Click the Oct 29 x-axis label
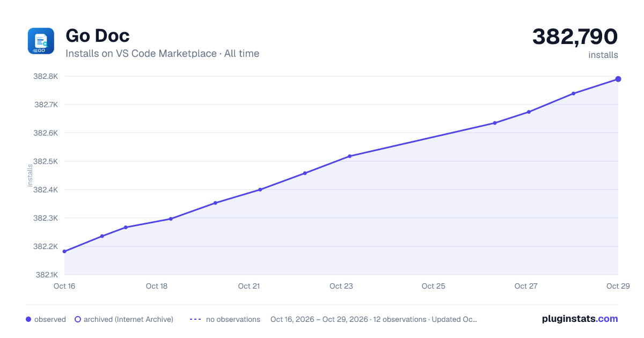The height and width of the screenshot is (338, 644). coord(617,286)
